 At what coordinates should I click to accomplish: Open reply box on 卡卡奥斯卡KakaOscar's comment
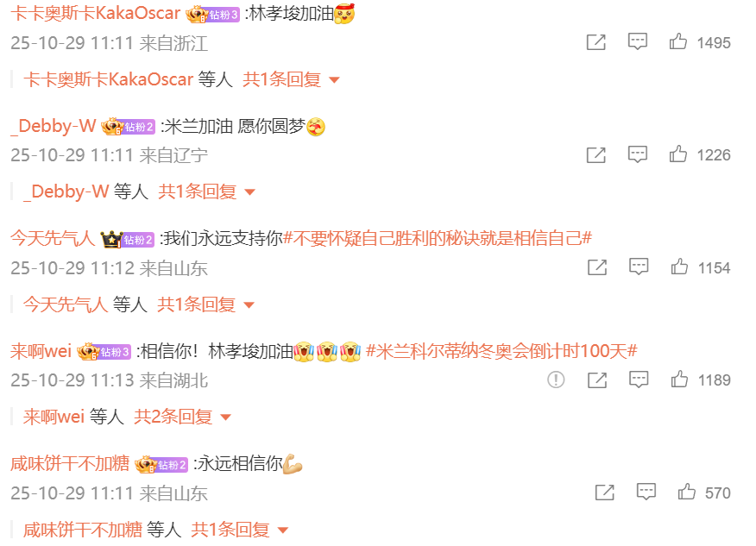pyautogui.click(x=638, y=42)
